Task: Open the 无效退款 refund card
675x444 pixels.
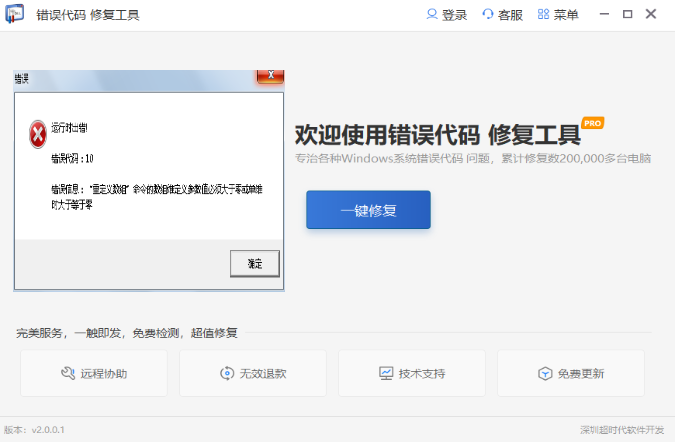Action: pyautogui.click(x=253, y=373)
